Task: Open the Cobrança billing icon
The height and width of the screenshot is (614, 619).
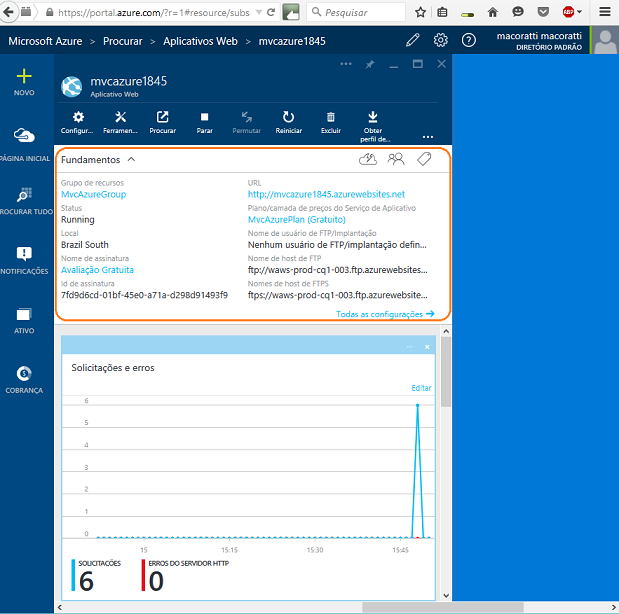Action: tap(24, 373)
